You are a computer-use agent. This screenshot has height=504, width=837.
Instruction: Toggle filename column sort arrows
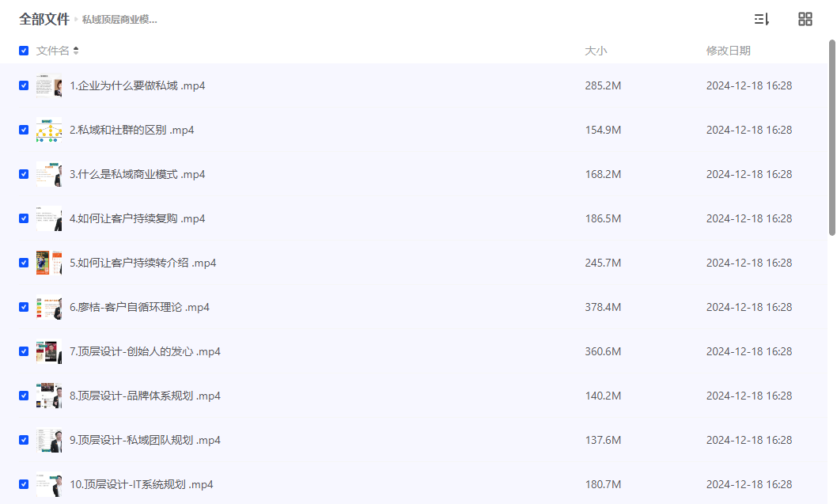(x=76, y=51)
